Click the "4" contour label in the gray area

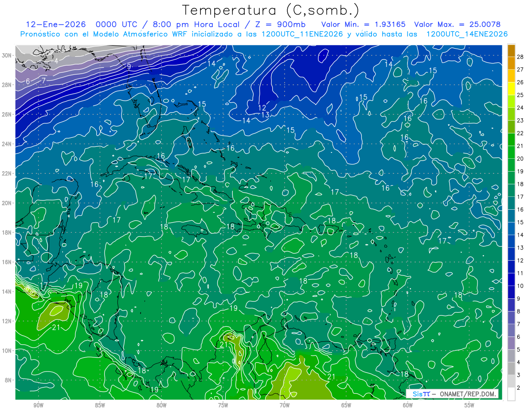[x=56, y=61]
